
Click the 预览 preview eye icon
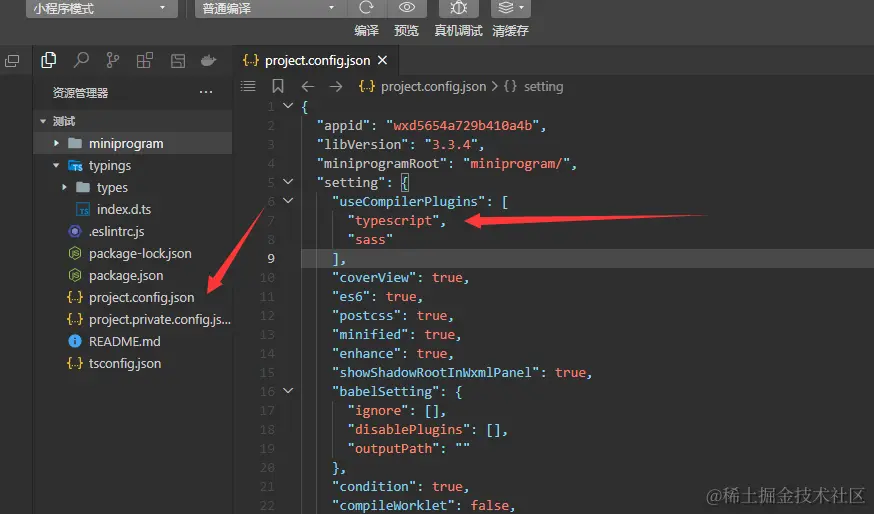pos(407,8)
